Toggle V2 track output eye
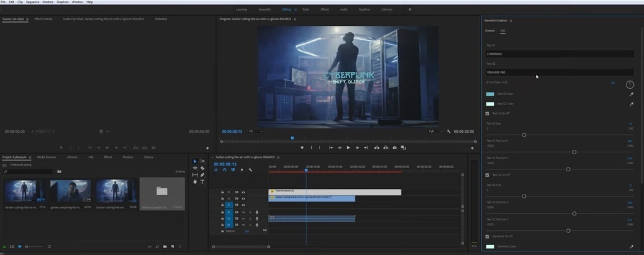The height and width of the screenshot is (255, 644). (243, 198)
